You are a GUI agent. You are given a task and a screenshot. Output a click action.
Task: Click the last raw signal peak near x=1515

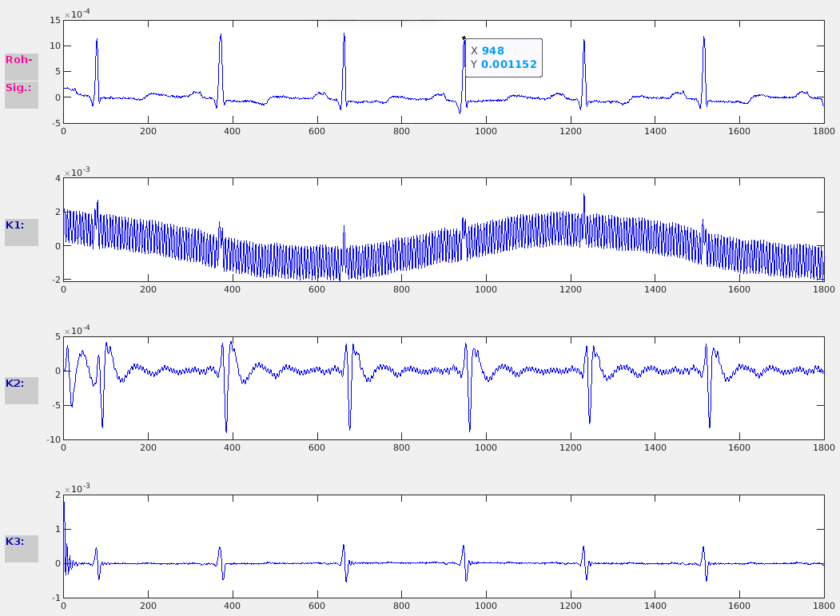[x=704, y=37]
